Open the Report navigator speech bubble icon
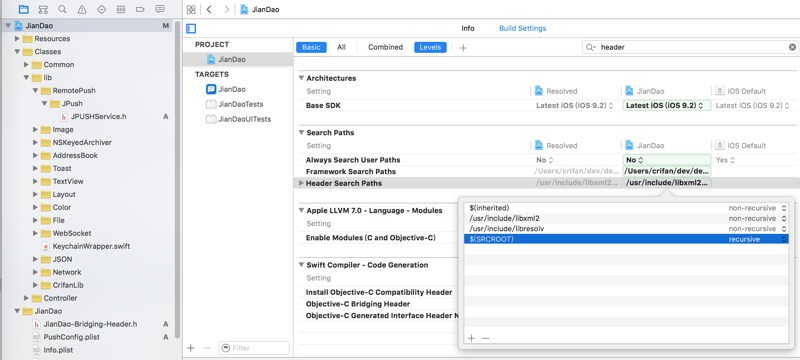This screenshot has width=800, height=360. pos(160,9)
